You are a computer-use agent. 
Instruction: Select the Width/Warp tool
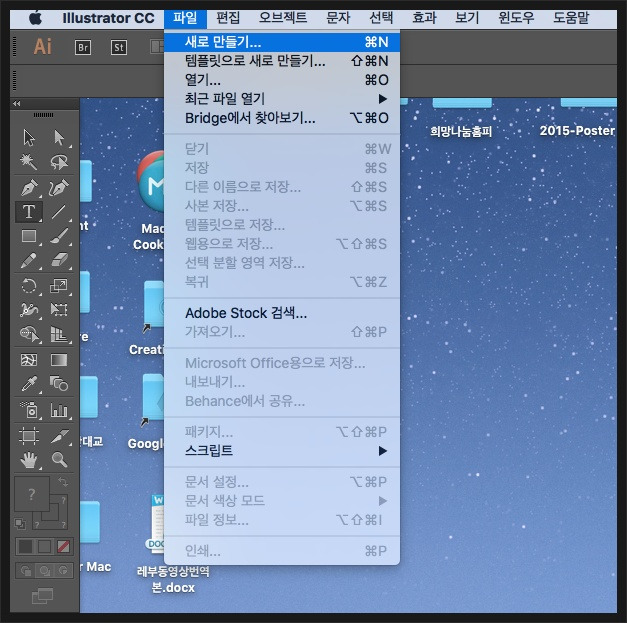pos(29,310)
